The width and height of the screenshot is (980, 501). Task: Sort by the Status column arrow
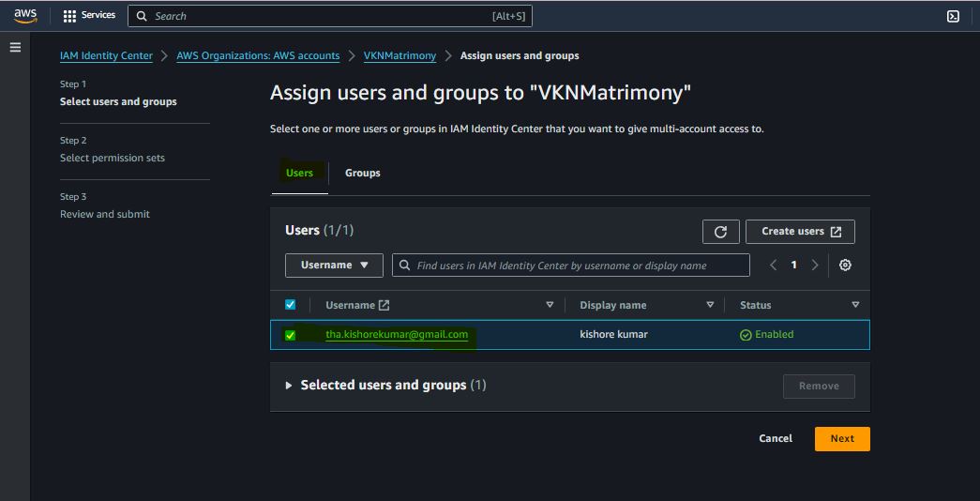click(x=854, y=305)
